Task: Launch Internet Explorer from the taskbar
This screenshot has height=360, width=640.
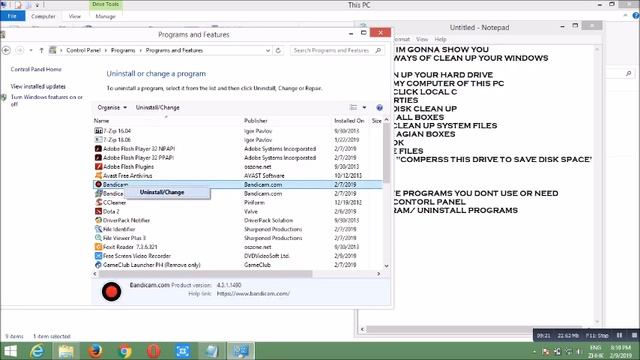Action: point(37,351)
